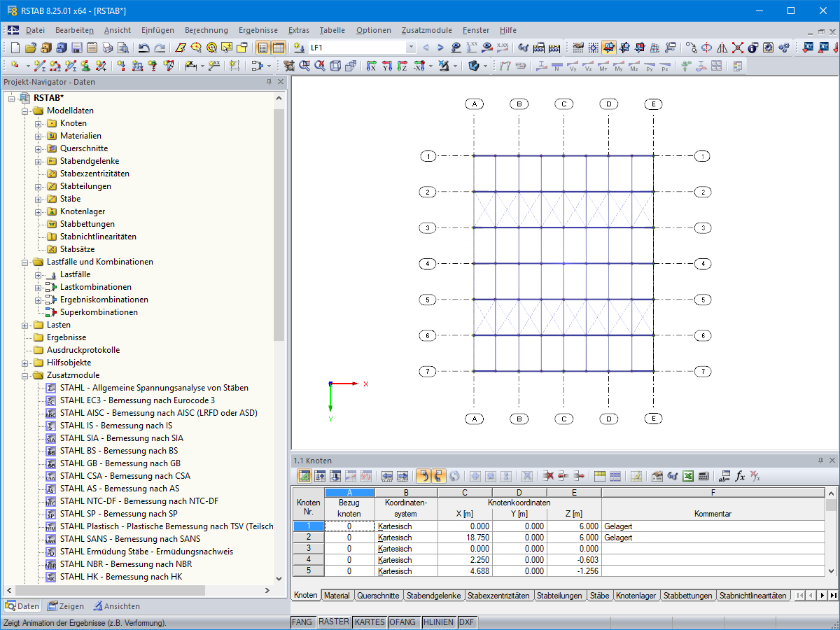Screen dimensions: 840x630
Task: Click the Save floppy disk icon
Action: pos(76,48)
